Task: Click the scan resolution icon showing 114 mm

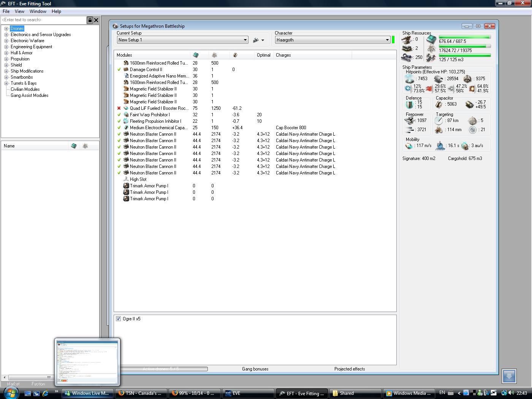Action: click(x=439, y=130)
